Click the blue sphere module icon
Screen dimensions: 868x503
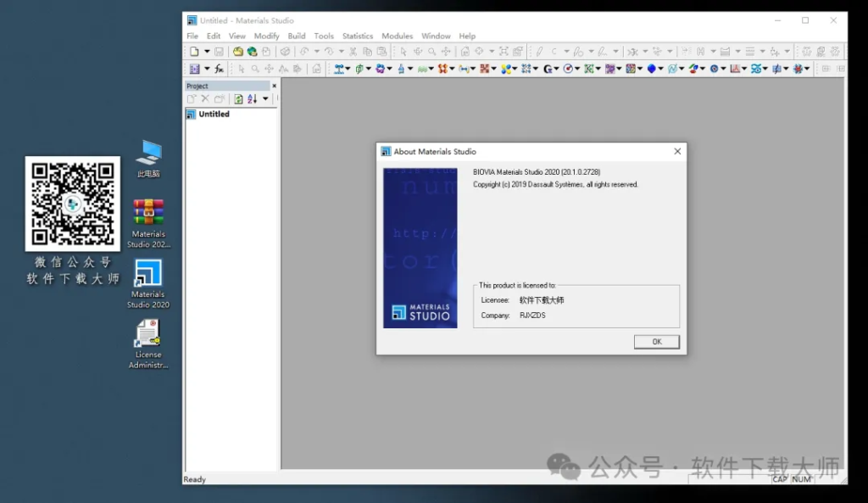[x=652, y=69]
